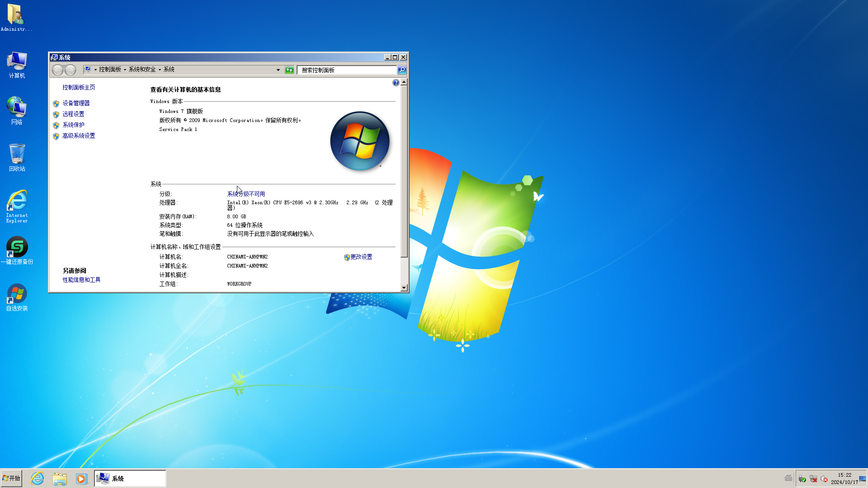Click the tray network disconnected icon

pos(813,479)
